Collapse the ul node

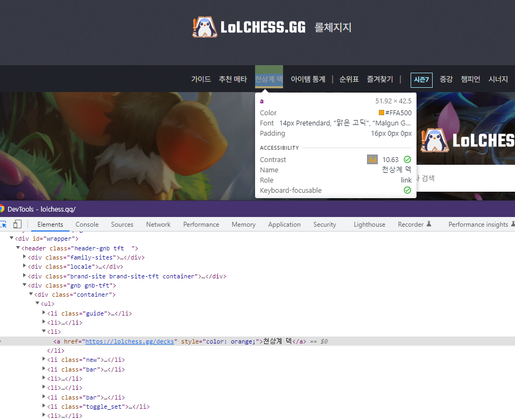pyautogui.click(x=38, y=303)
